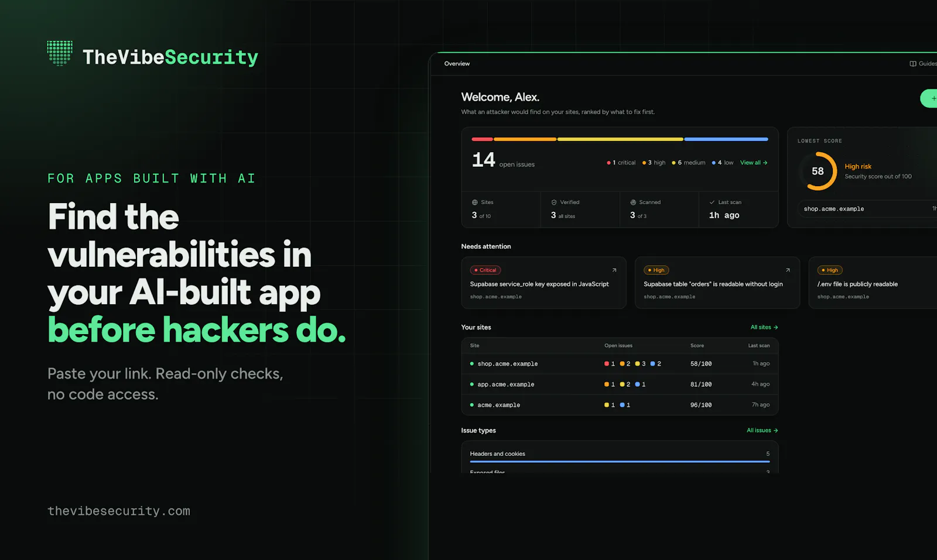Click the green plus button

930,98
